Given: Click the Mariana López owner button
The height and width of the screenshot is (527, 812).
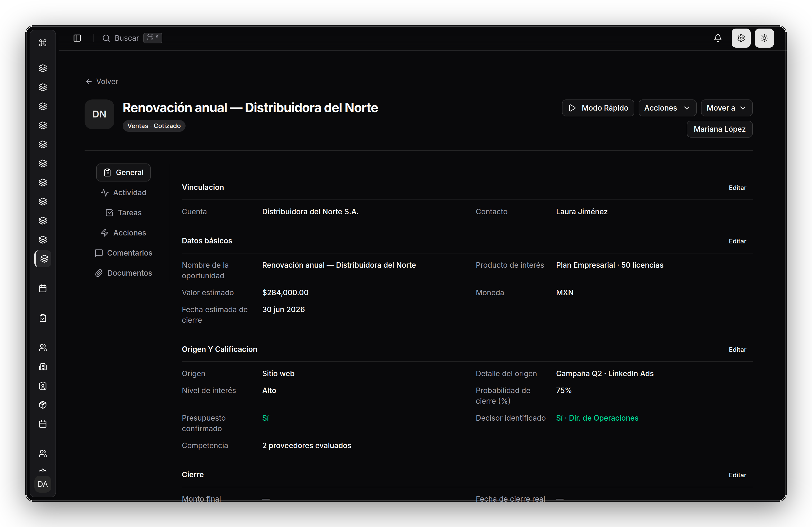Looking at the screenshot, I should point(719,129).
